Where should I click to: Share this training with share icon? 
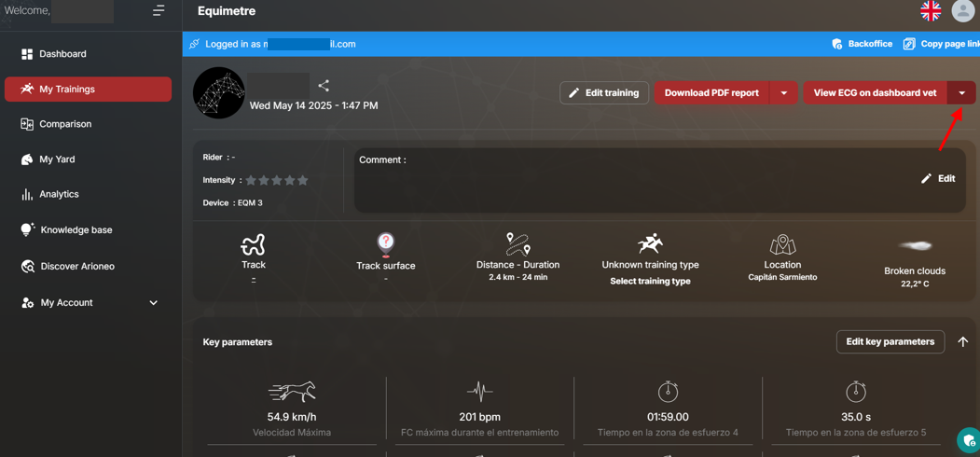pyautogui.click(x=324, y=86)
